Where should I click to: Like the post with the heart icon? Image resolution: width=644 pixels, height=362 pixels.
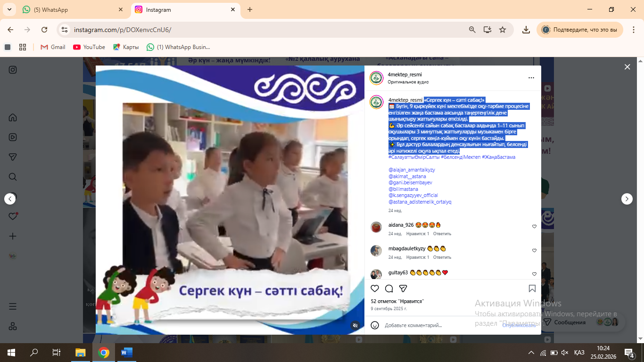(375, 288)
